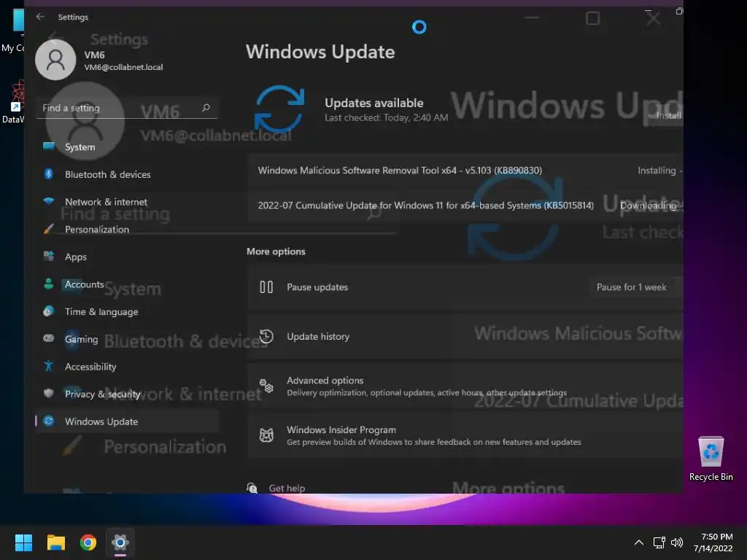This screenshot has width=747, height=560.
Task: Click the Apps icon in sidebar
Action: (49, 256)
